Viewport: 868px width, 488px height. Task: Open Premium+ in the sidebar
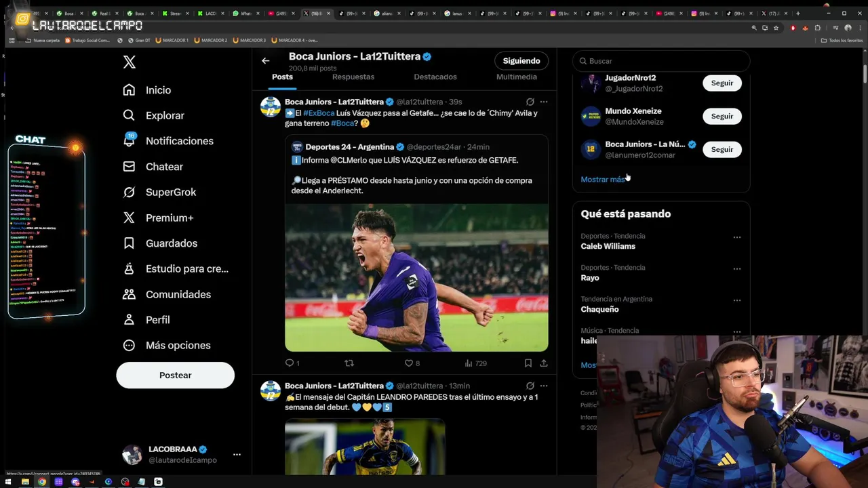(x=158, y=218)
